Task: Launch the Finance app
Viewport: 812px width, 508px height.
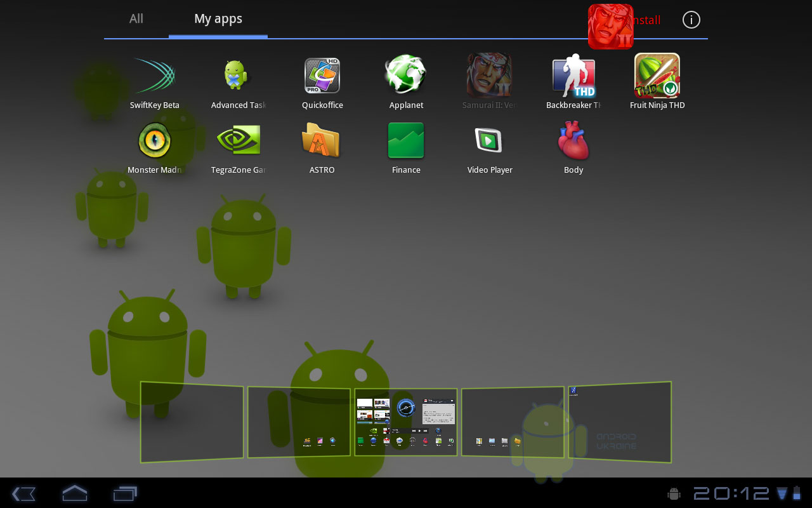Action: (x=406, y=148)
